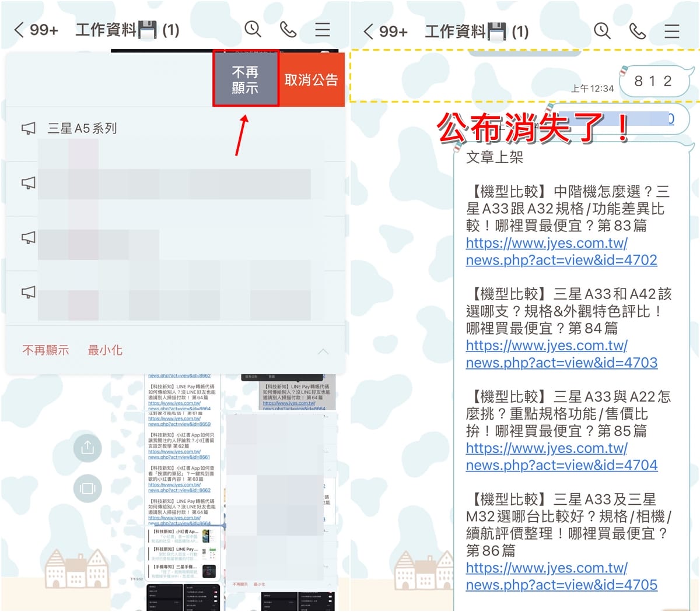
Task: Tap the 8 1 2 message bubble
Action: [653, 82]
